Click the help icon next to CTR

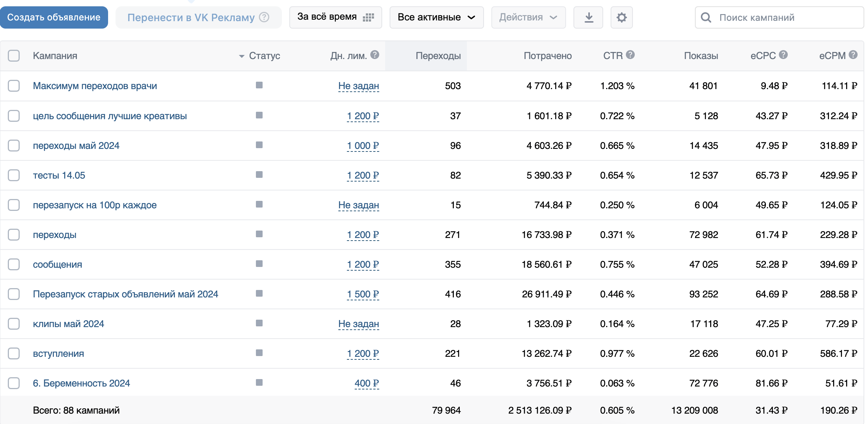(x=630, y=55)
